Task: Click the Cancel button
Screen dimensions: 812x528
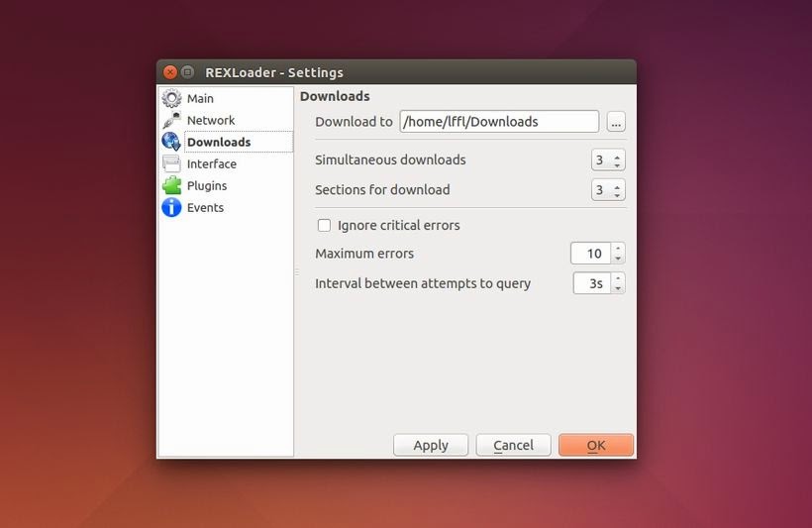Action: (x=513, y=445)
